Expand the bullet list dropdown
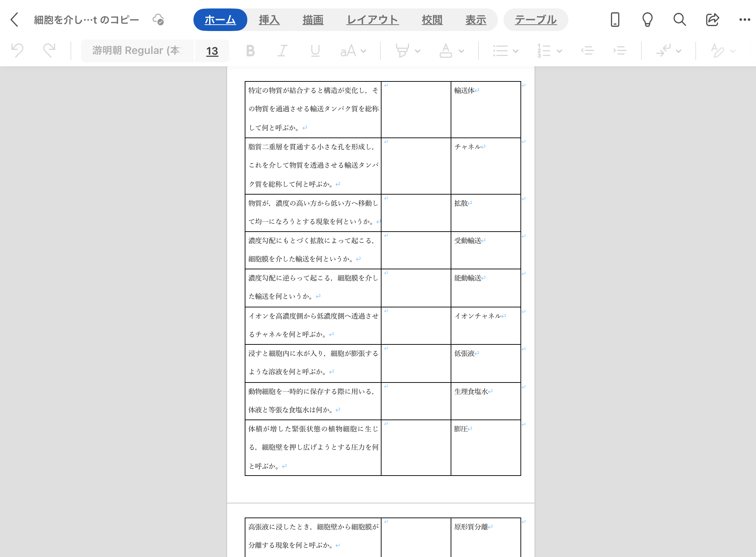The image size is (756, 557). pyautogui.click(x=516, y=51)
